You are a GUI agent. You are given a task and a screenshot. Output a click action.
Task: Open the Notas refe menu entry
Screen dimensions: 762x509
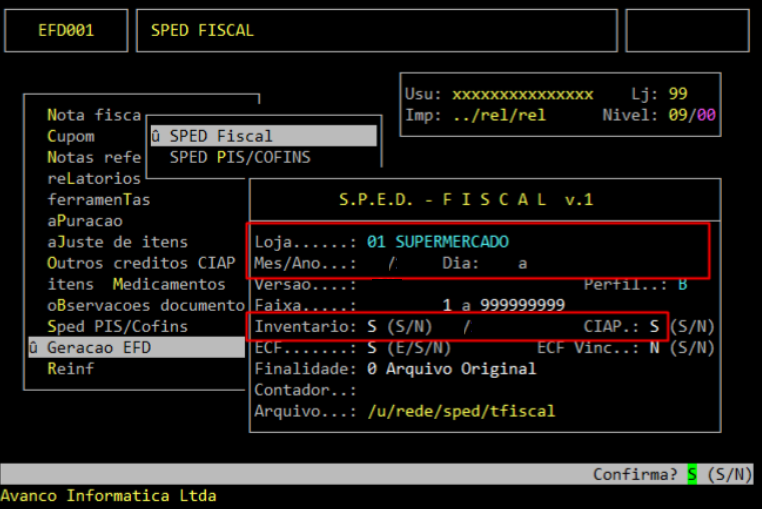pyautogui.click(x=94, y=158)
